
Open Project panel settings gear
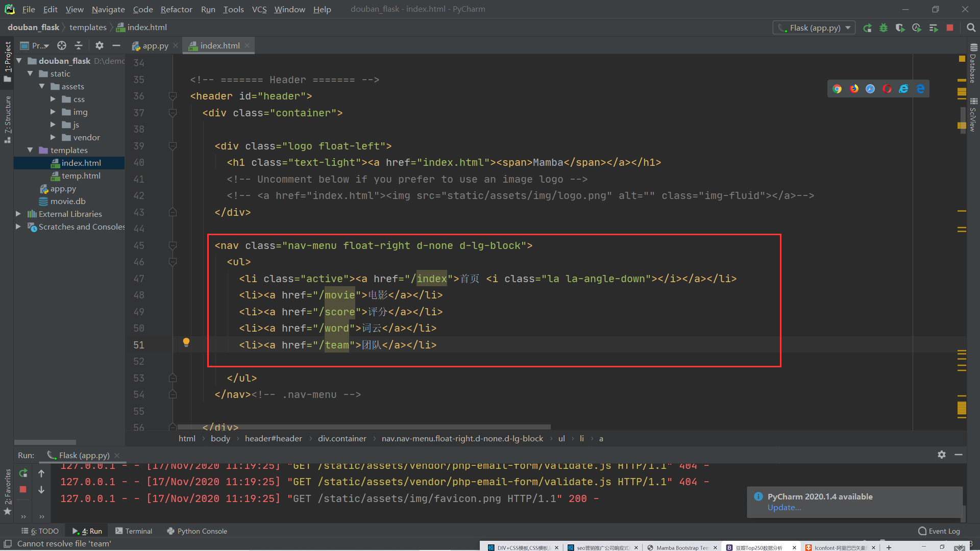[100, 45]
